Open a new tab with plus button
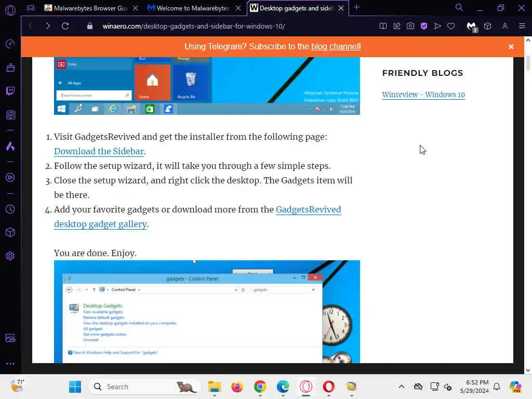This screenshot has width=532, height=399. [356, 7]
